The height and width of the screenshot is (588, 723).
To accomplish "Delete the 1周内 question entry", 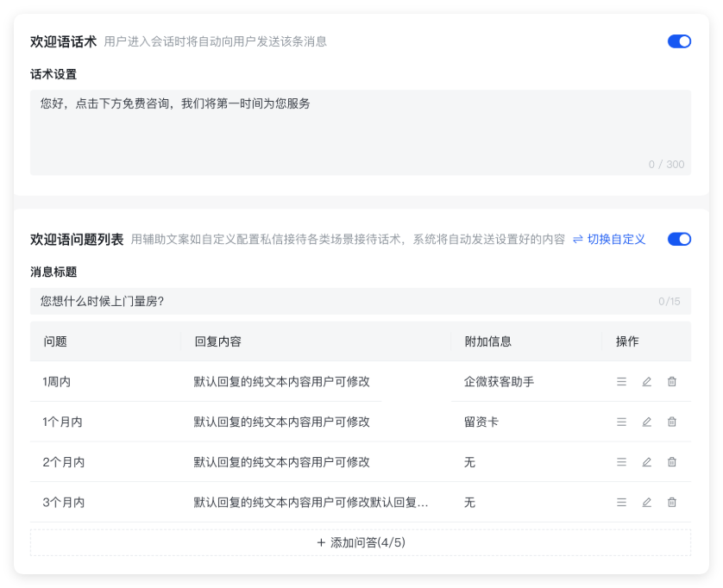I will tap(671, 381).
